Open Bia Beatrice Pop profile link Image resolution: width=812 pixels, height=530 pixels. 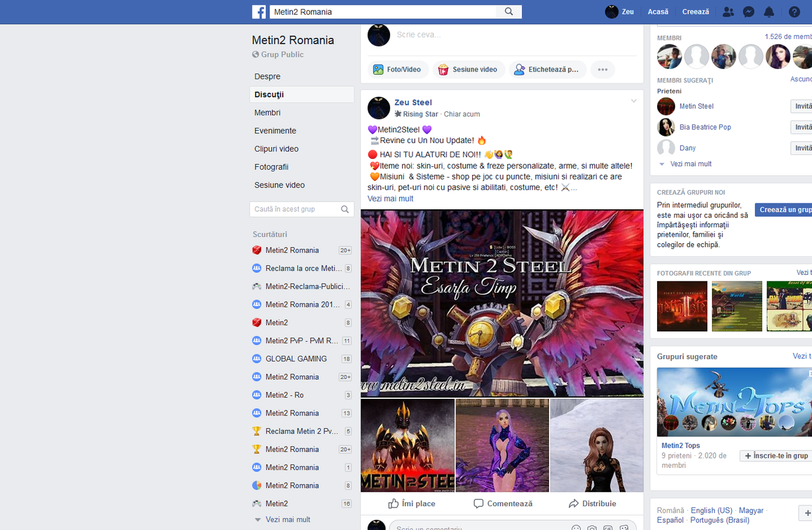(x=705, y=127)
